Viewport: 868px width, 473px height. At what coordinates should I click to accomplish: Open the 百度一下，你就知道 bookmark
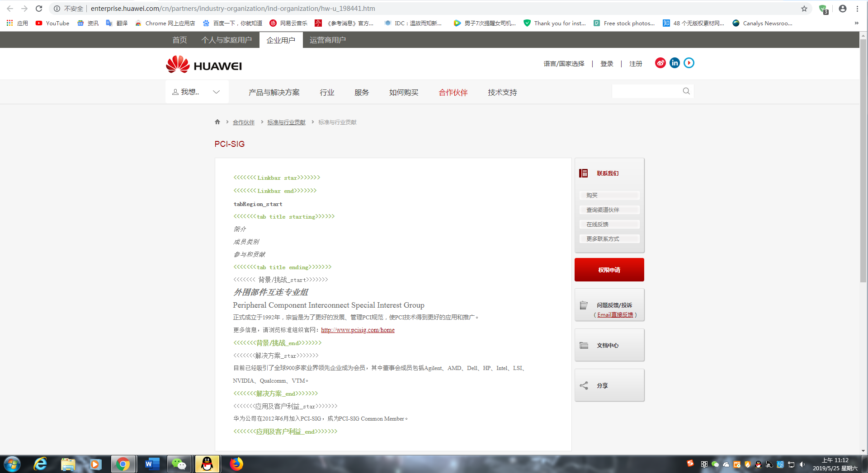(232, 23)
